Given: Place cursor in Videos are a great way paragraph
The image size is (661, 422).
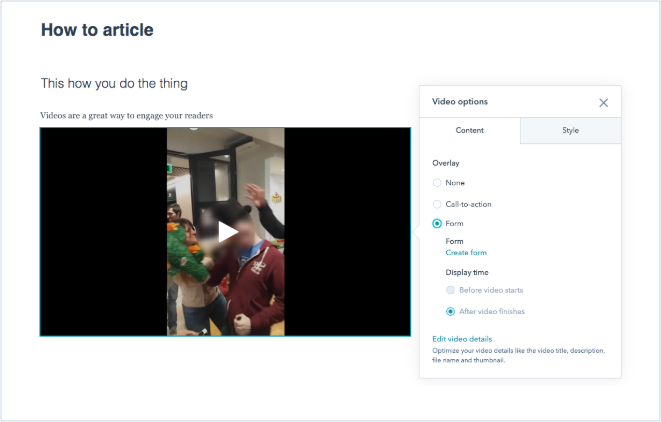Looking at the screenshot, I should click(x=126, y=116).
